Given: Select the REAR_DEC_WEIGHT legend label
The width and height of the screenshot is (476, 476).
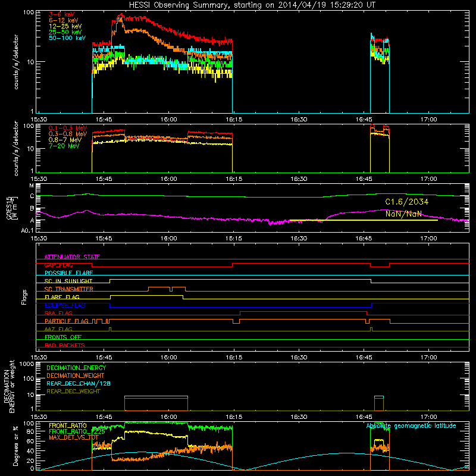Looking at the screenshot, I should point(73,392).
